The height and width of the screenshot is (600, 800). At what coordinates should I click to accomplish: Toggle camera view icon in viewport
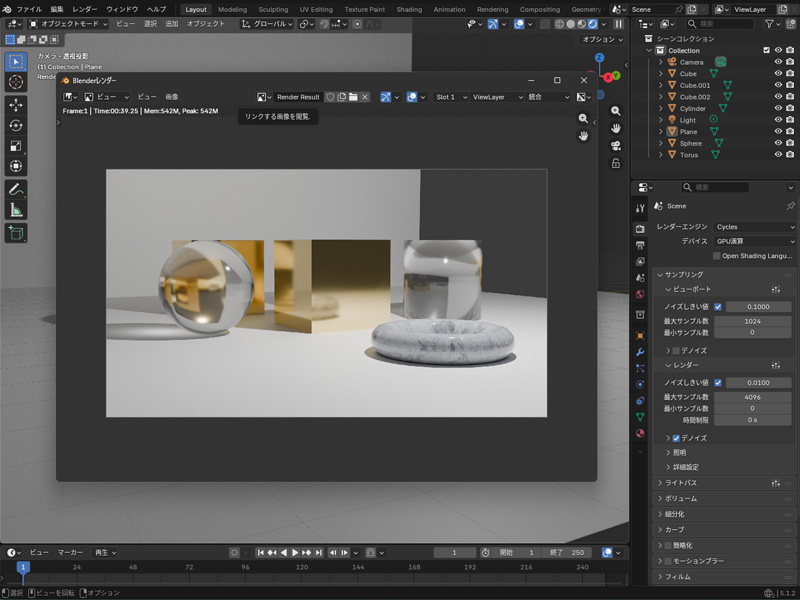point(616,146)
